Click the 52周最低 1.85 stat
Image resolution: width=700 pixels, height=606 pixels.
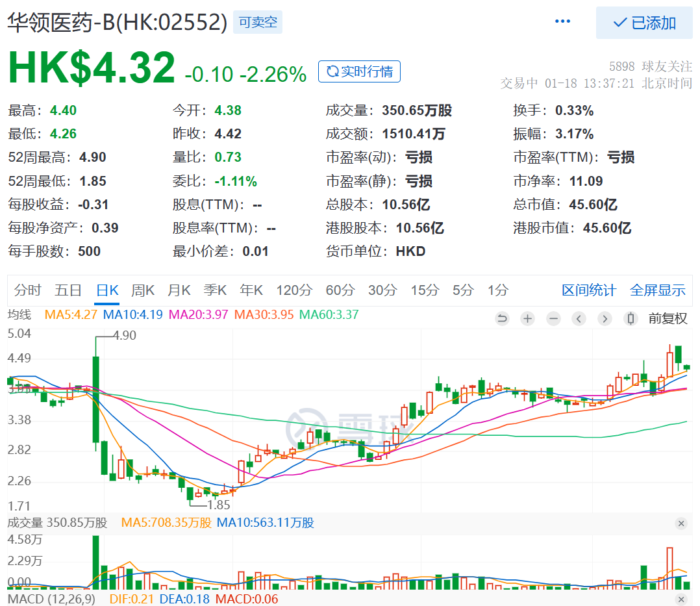[57, 181]
